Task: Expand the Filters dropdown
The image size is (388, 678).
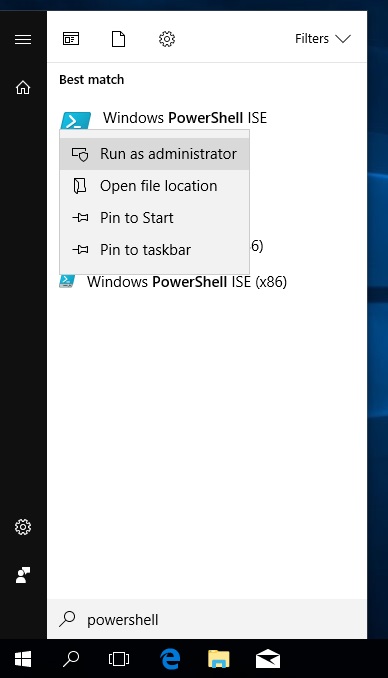Action: 323,39
